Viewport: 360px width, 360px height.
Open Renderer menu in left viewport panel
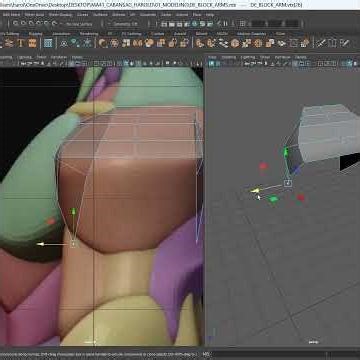58,57
